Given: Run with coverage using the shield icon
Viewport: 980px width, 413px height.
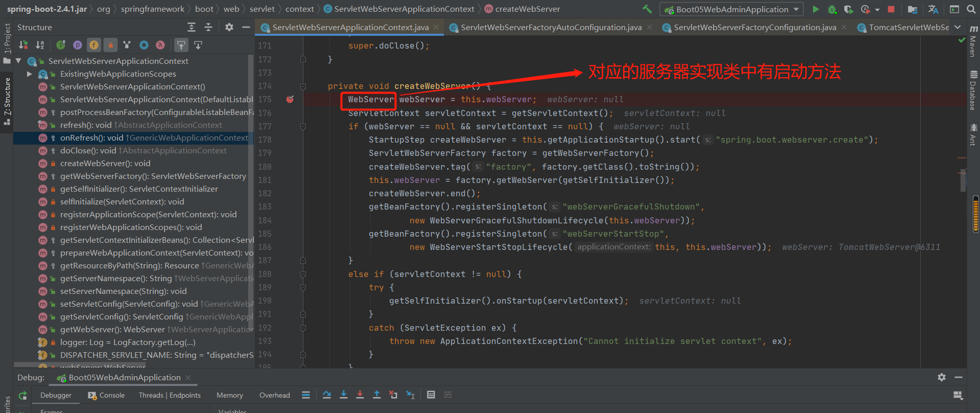Looking at the screenshot, I should pyautogui.click(x=848, y=9).
